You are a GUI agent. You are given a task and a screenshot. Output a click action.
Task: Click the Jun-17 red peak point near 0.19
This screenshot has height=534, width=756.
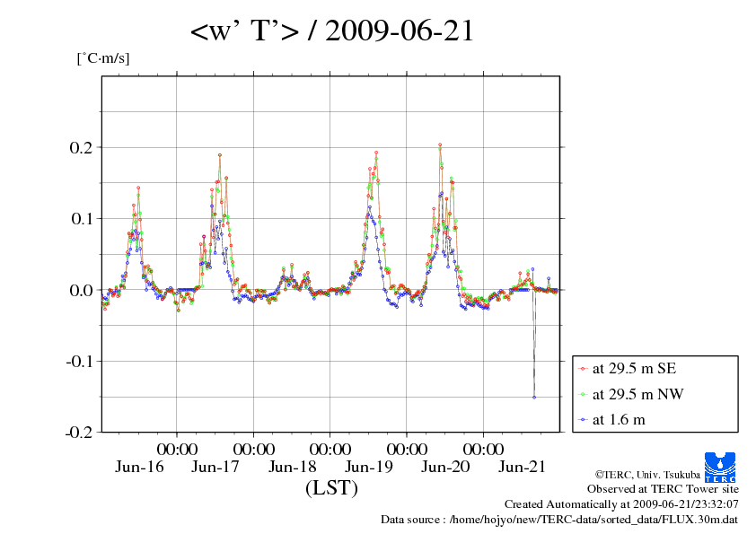click(220, 155)
